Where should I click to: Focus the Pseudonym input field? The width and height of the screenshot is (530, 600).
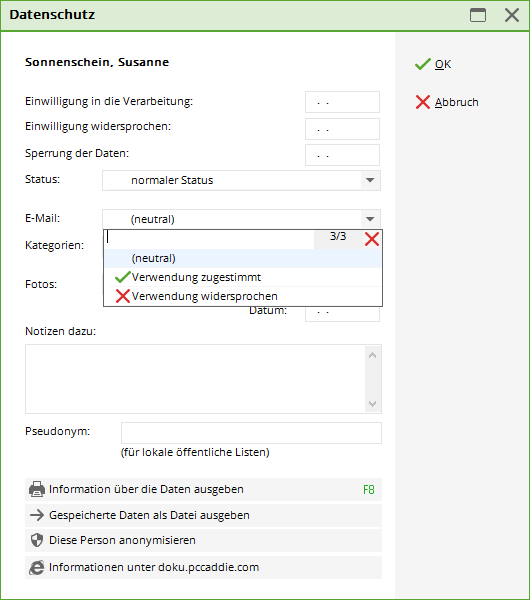click(x=251, y=433)
